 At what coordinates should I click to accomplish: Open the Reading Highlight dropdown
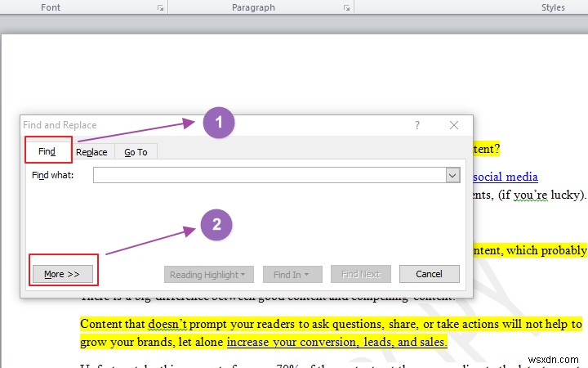[209, 275]
